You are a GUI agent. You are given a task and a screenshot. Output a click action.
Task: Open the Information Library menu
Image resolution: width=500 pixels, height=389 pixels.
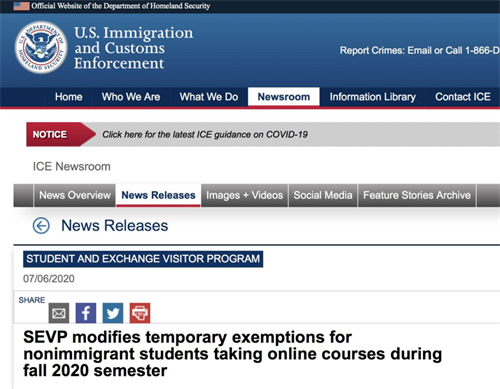373,97
